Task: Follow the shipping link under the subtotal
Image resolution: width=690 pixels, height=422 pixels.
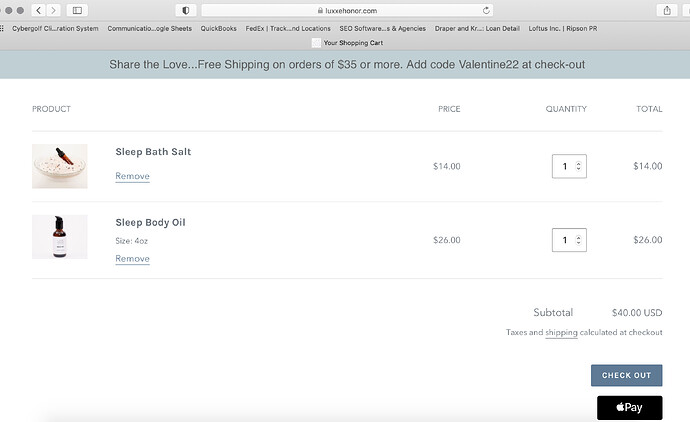Action: point(561,333)
